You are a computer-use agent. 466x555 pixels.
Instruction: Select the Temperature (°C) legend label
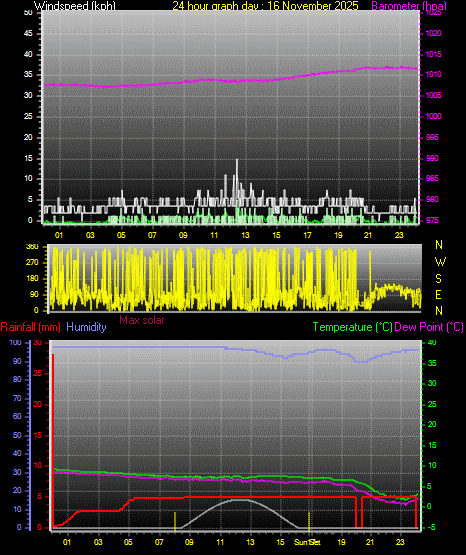[x=352, y=327]
